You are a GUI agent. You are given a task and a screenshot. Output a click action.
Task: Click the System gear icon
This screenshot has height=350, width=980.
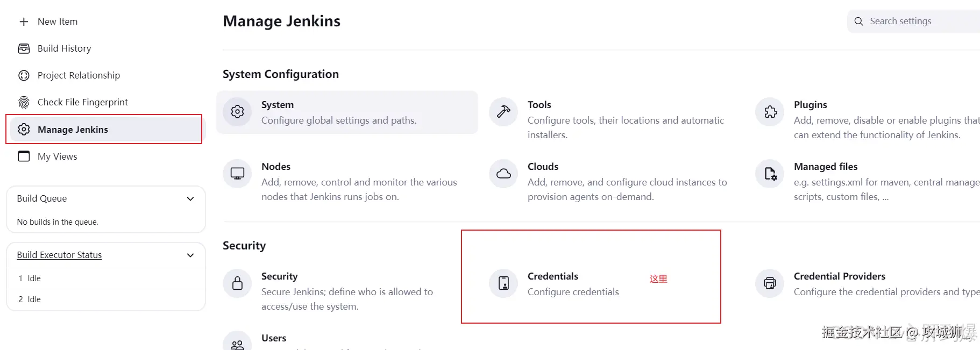(237, 112)
